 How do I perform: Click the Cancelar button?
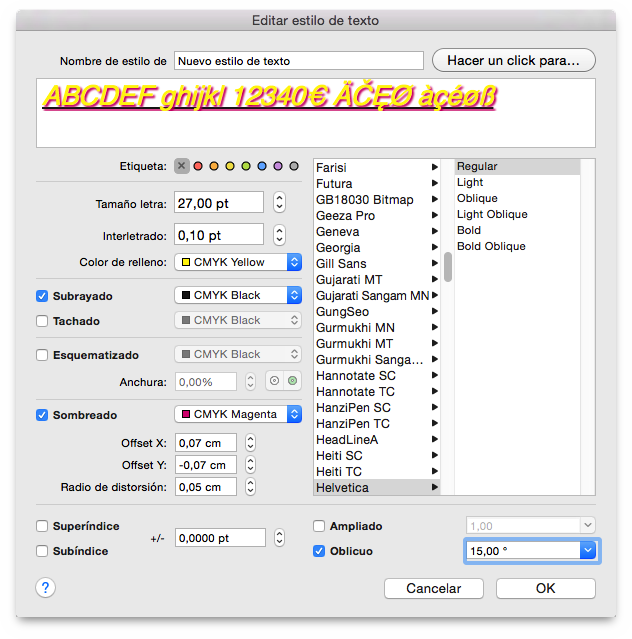[434, 588]
